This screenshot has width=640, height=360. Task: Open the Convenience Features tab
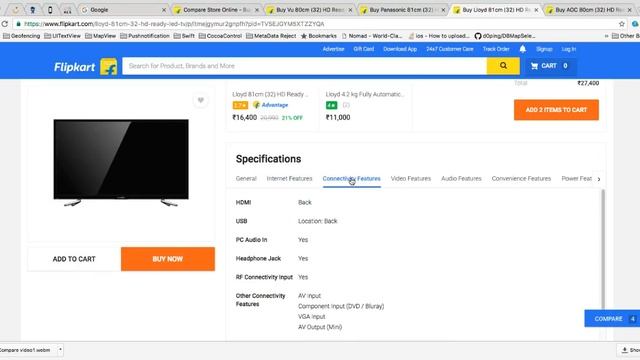pyautogui.click(x=521, y=178)
